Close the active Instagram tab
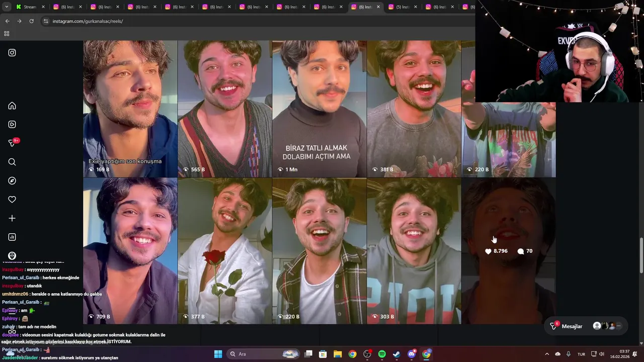Screen dimensions: 644x362 [378, 7]
